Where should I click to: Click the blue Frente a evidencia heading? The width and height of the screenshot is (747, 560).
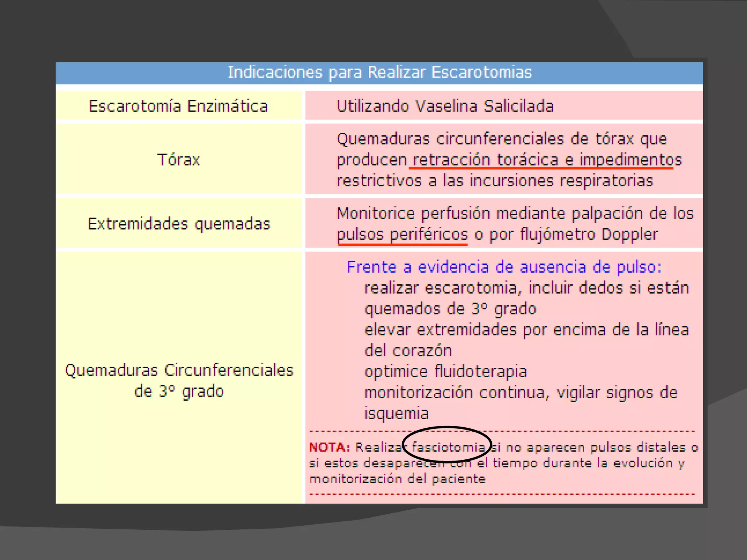click(504, 267)
